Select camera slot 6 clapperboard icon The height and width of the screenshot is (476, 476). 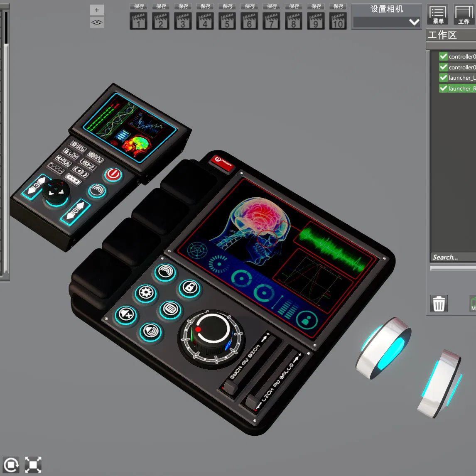[249, 21]
